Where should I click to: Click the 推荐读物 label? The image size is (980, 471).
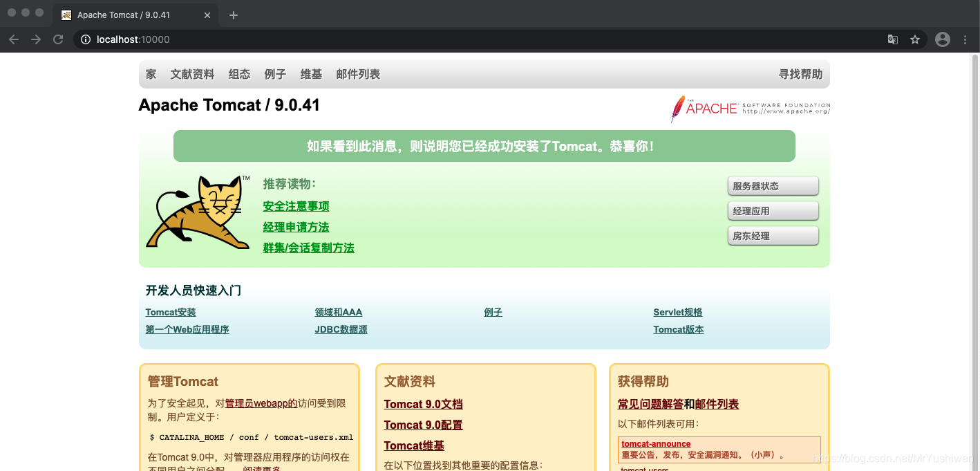click(289, 184)
